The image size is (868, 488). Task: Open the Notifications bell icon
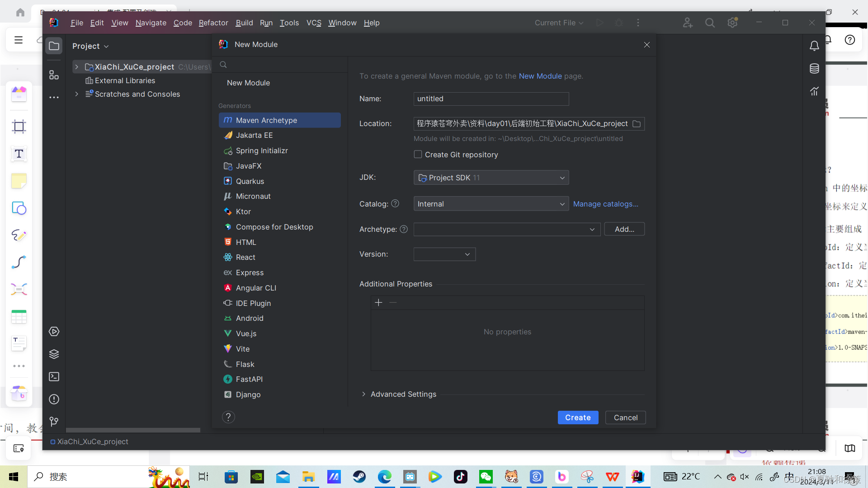(x=814, y=46)
